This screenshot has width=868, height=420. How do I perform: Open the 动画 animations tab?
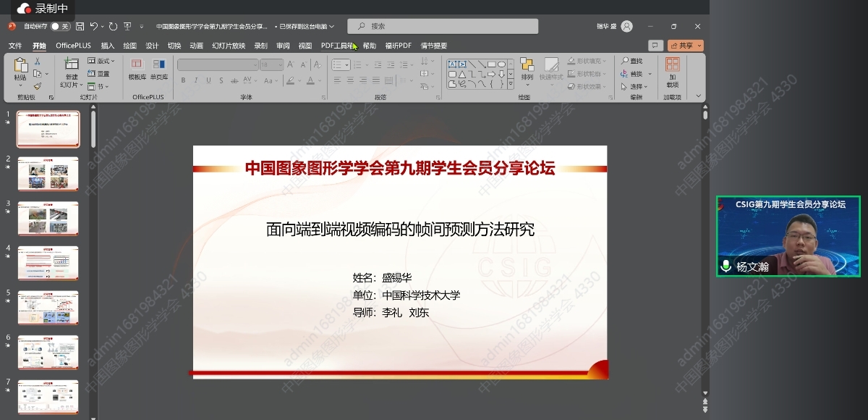197,46
